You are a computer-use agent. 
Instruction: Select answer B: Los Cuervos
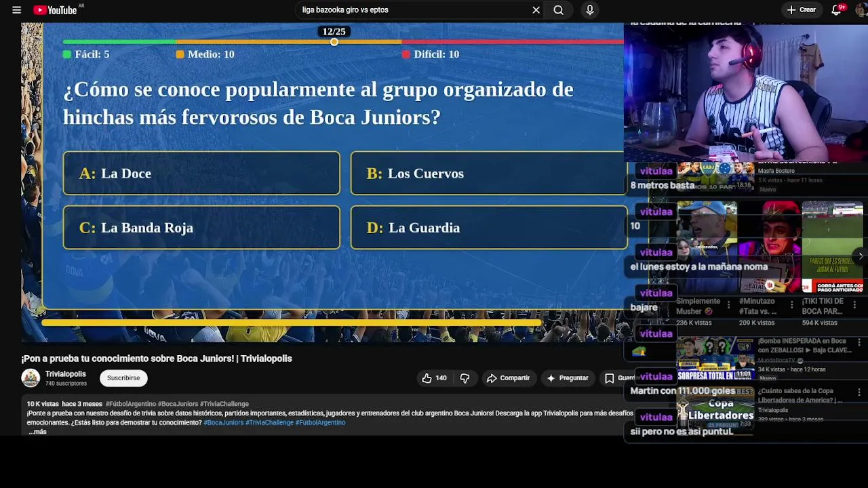point(489,174)
